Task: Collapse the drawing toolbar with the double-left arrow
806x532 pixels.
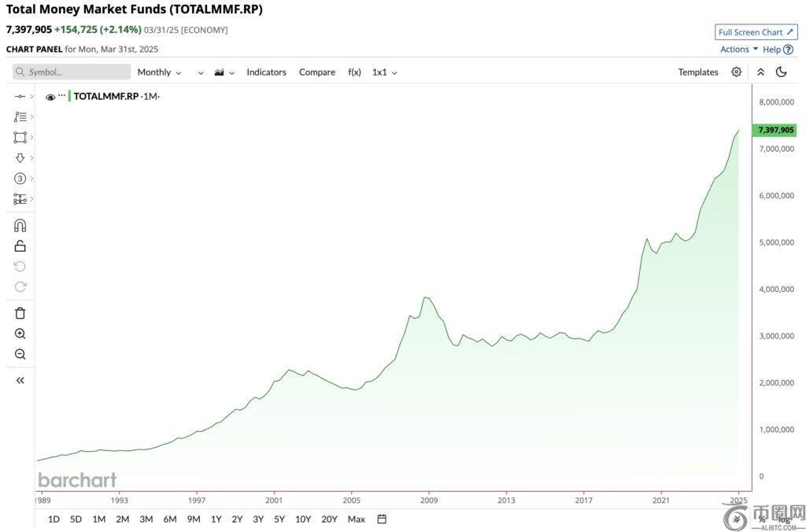Action: [20, 380]
